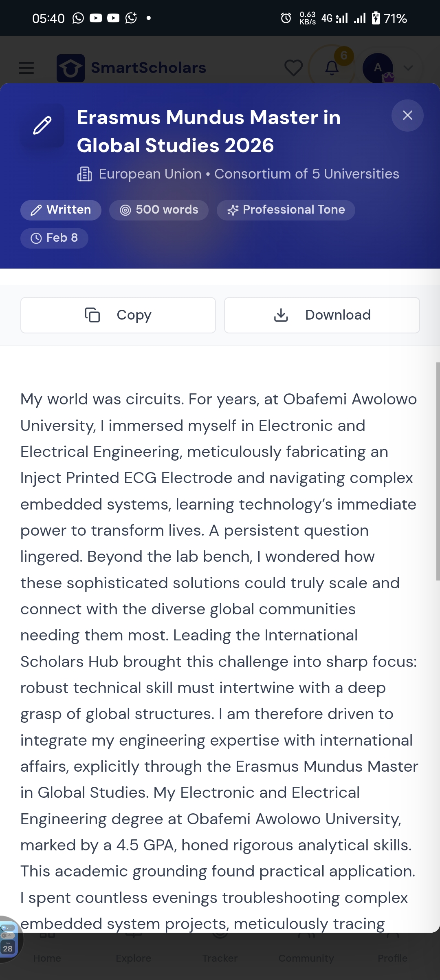Tap the SmartScholars graduation cap logo

coord(70,68)
